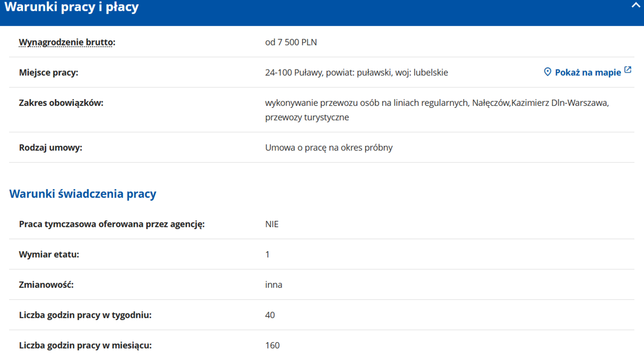Viewport: 644px width, 359px height.
Task: Click the duties description starting with wykonywanie przewozu
Action: (436, 103)
